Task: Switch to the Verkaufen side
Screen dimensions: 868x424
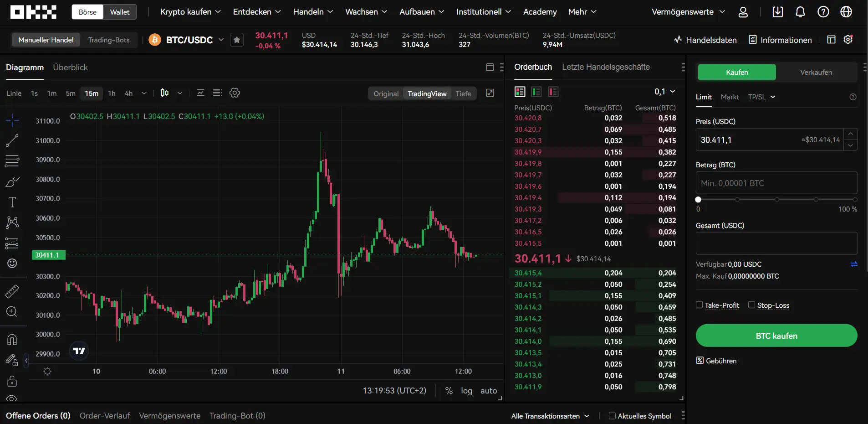Action: (x=816, y=72)
